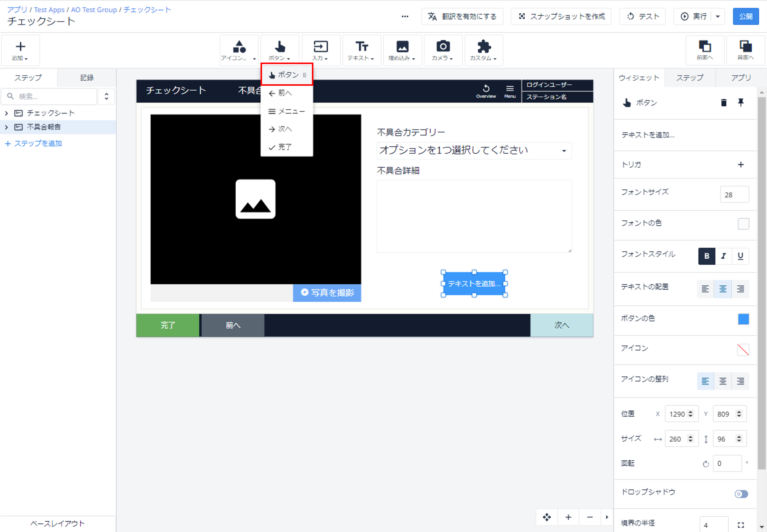The width and height of the screenshot is (767, 532).
Task: Expand the 不具合報告 step tree item
Action: click(x=6, y=127)
